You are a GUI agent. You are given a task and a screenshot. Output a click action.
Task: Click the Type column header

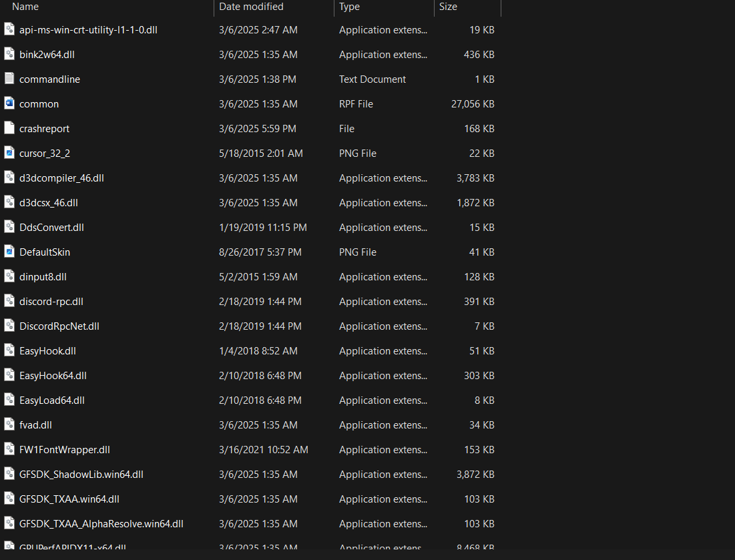pos(349,7)
